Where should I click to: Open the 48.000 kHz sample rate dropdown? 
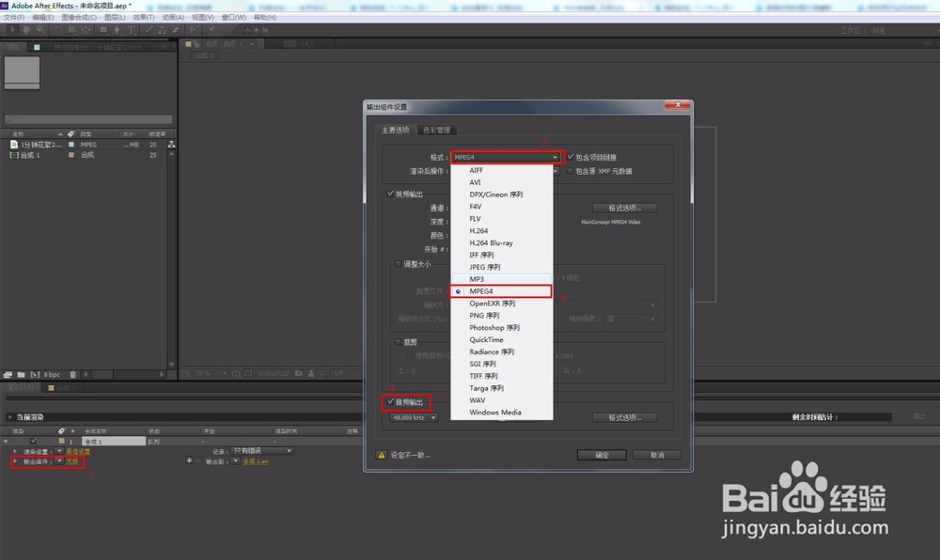point(414,417)
